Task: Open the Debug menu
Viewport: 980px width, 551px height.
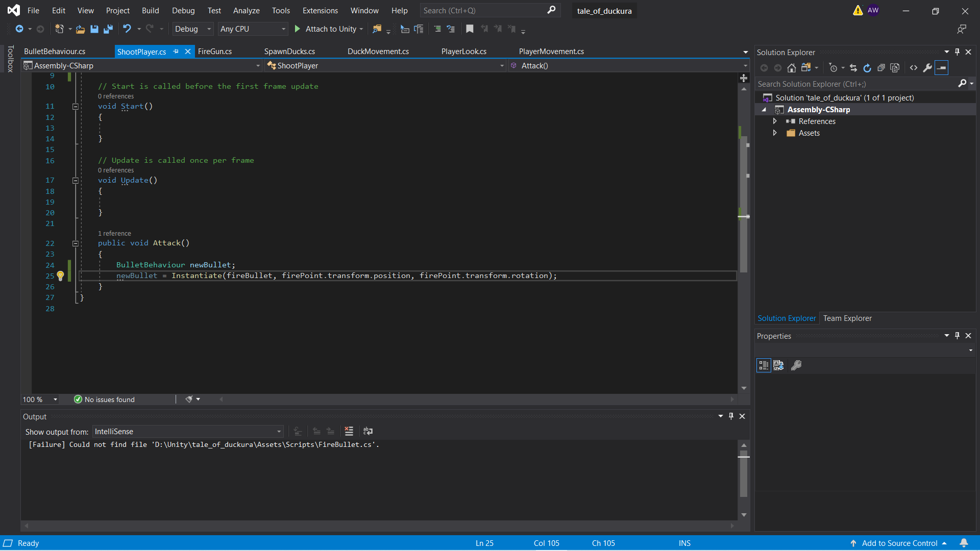Action: pyautogui.click(x=183, y=10)
